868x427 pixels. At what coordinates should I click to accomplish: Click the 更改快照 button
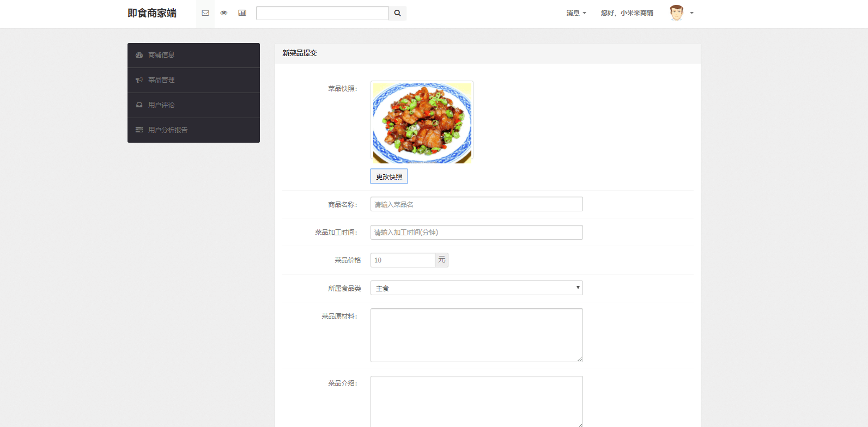(389, 176)
